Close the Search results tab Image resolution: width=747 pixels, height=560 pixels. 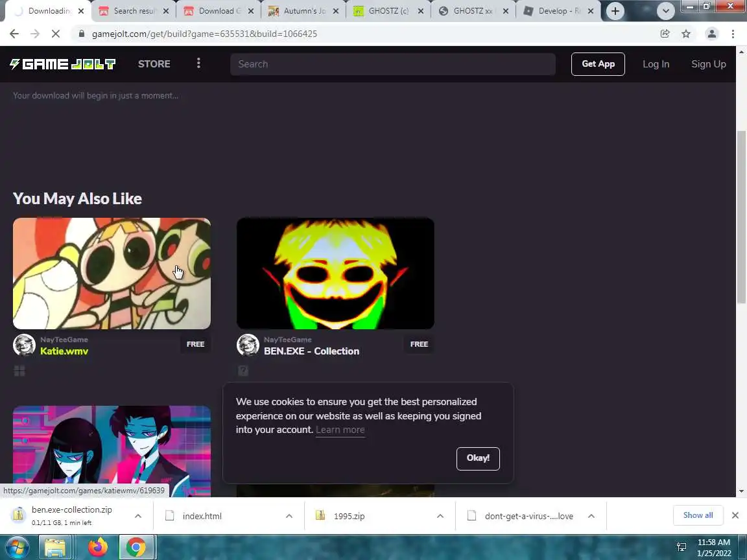tap(166, 11)
